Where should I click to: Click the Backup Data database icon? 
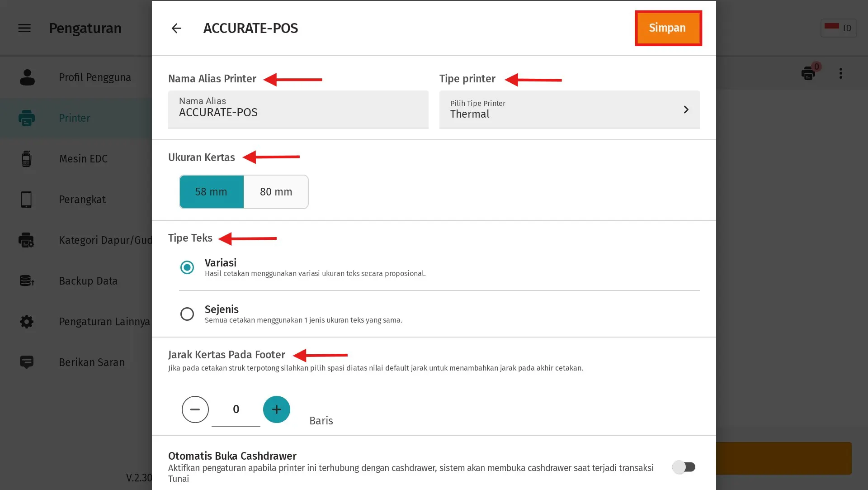point(27,281)
